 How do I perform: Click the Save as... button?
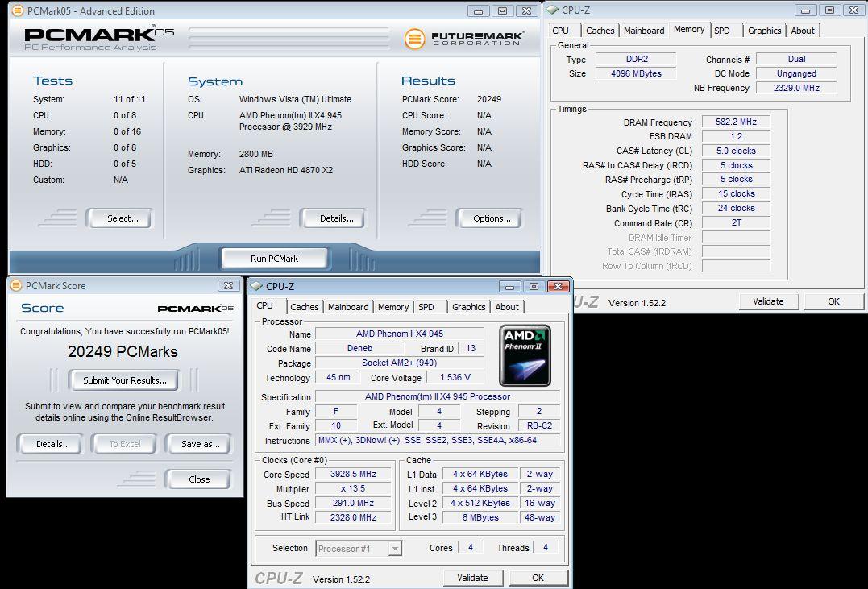199,444
